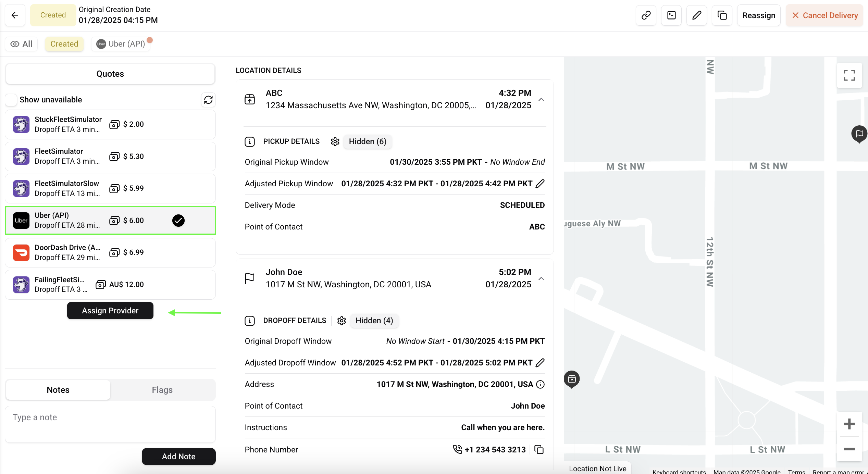The height and width of the screenshot is (474, 868).
Task: Expand the Hidden (6) pickup fields
Action: click(x=367, y=141)
